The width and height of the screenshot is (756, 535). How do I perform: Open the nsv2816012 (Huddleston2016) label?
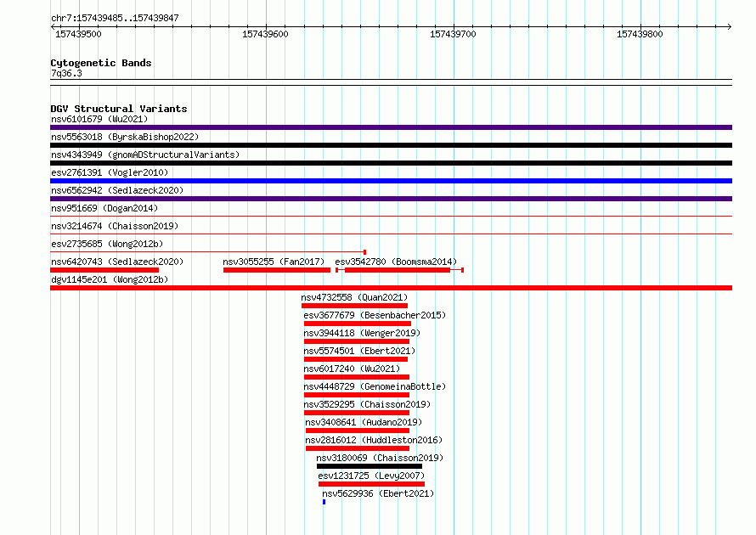tap(374, 440)
